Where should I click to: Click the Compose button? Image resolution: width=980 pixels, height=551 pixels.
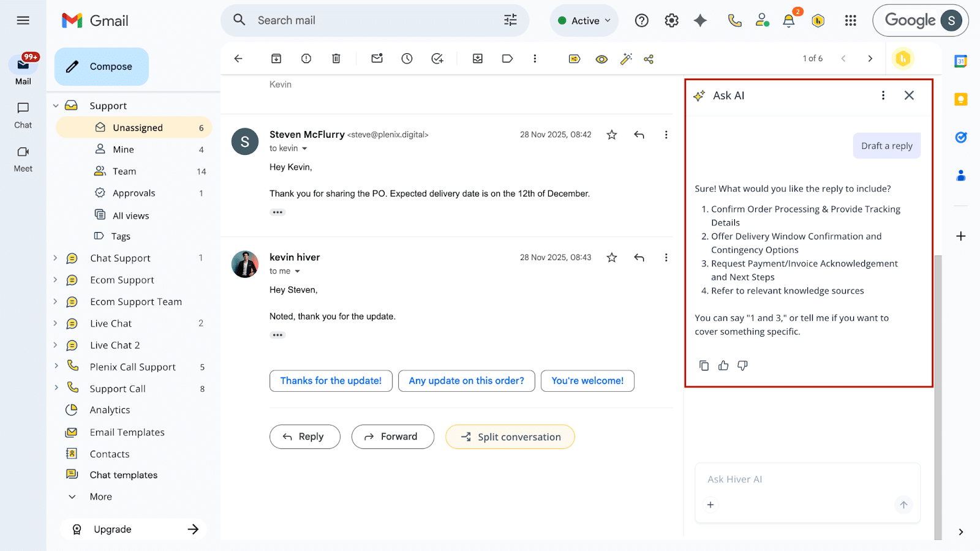(x=102, y=67)
